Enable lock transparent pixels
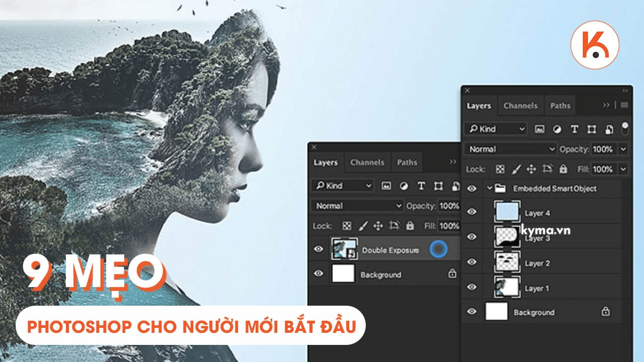 500,169
